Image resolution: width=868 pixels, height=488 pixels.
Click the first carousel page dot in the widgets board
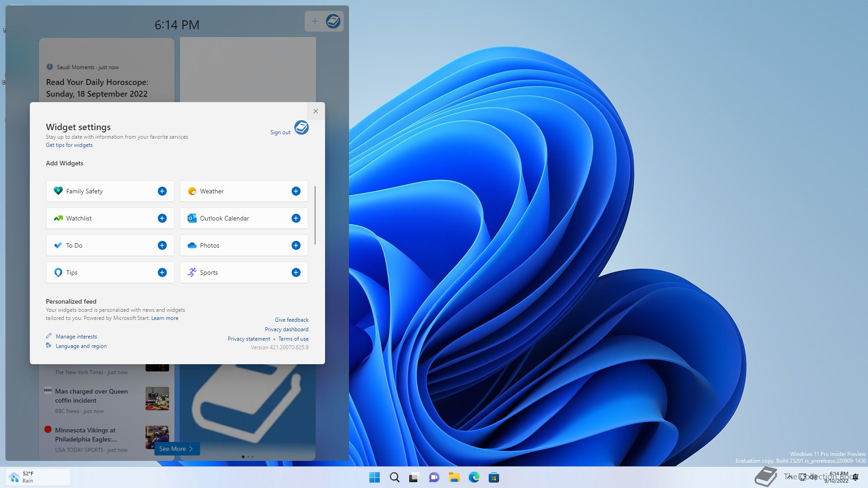point(243,457)
